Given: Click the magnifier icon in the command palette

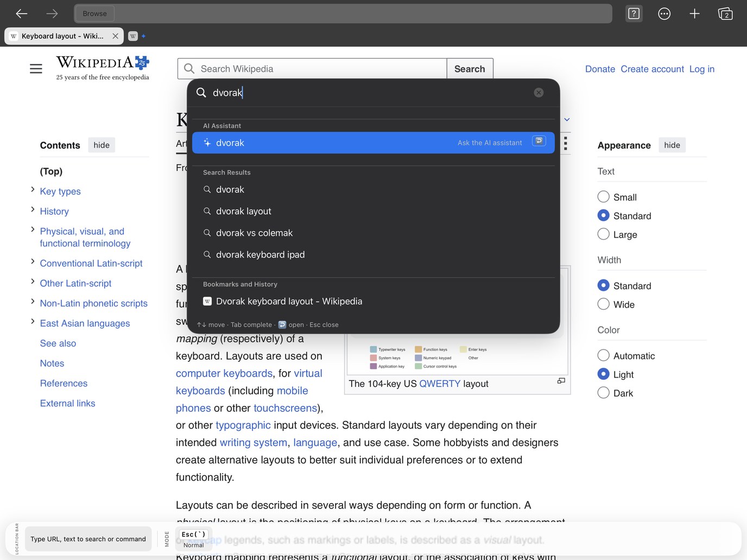Looking at the screenshot, I should click(x=201, y=93).
